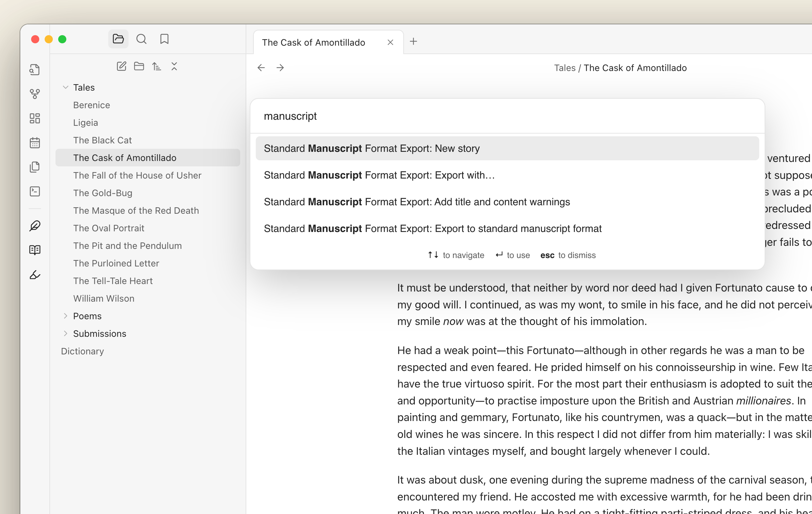Image resolution: width=812 pixels, height=514 pixels.
Task: Open templates ribbon icon
Action: (x=35, y=167)
